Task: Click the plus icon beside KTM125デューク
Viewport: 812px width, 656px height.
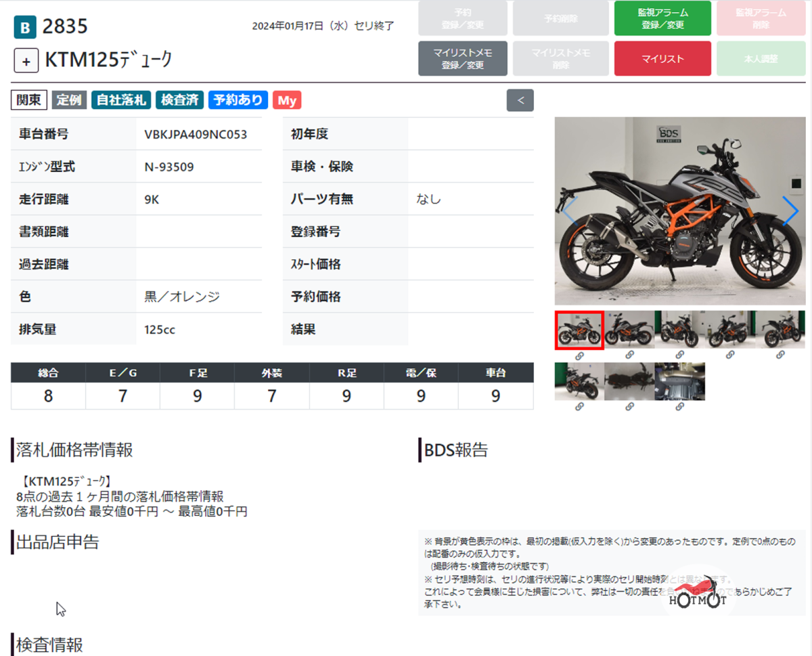Action: (x=26, y=61)
